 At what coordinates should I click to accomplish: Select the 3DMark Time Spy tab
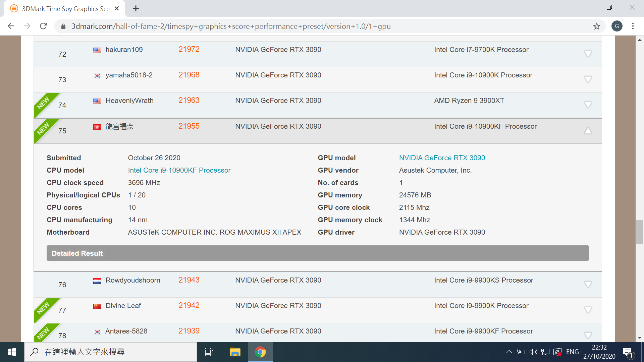[64, 9]
